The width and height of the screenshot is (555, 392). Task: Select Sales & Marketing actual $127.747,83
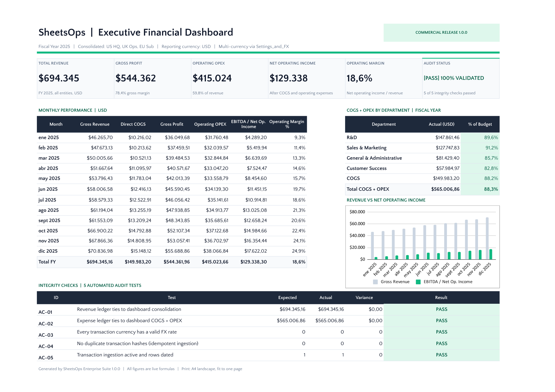click(447, 148)
